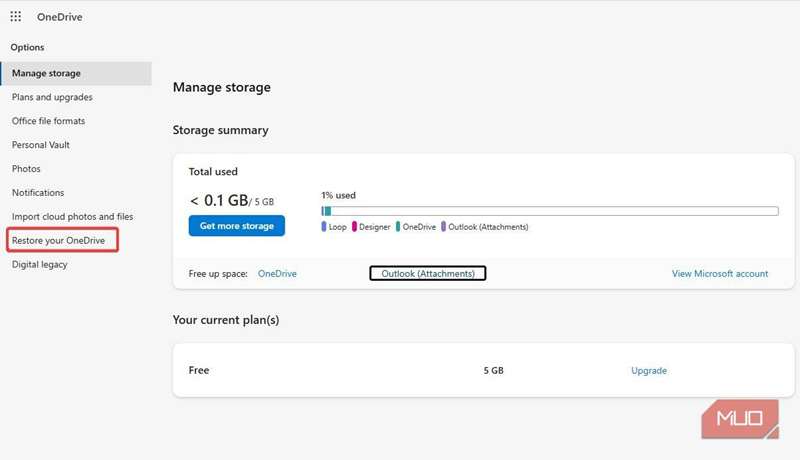The image size is (800, 460).
Task: Click the 'Total used' label
Action: (x=213, y=172)
